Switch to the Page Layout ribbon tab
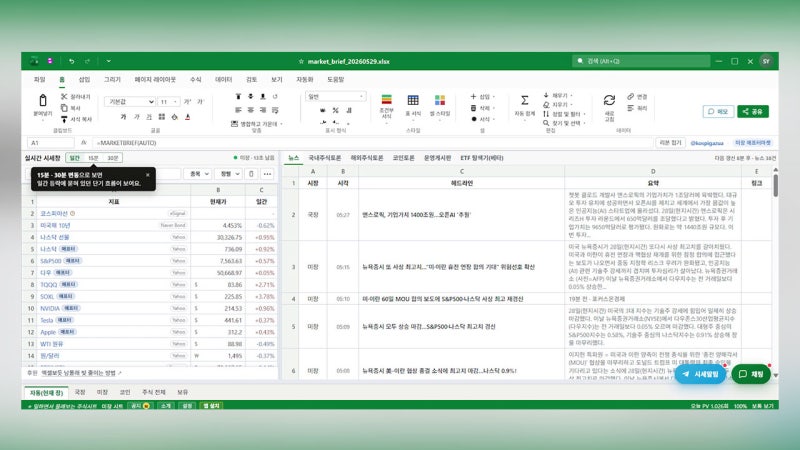The width and height of the screenshot is (800, 450). click(155, 80)
